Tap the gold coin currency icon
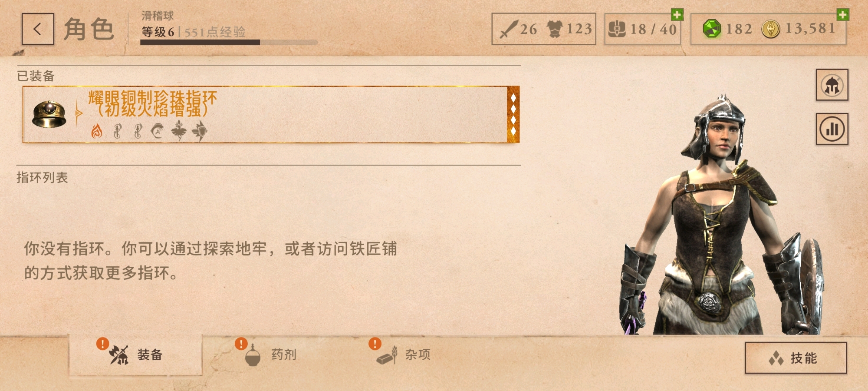Screen dimensions: 868x391 [770, 29]
